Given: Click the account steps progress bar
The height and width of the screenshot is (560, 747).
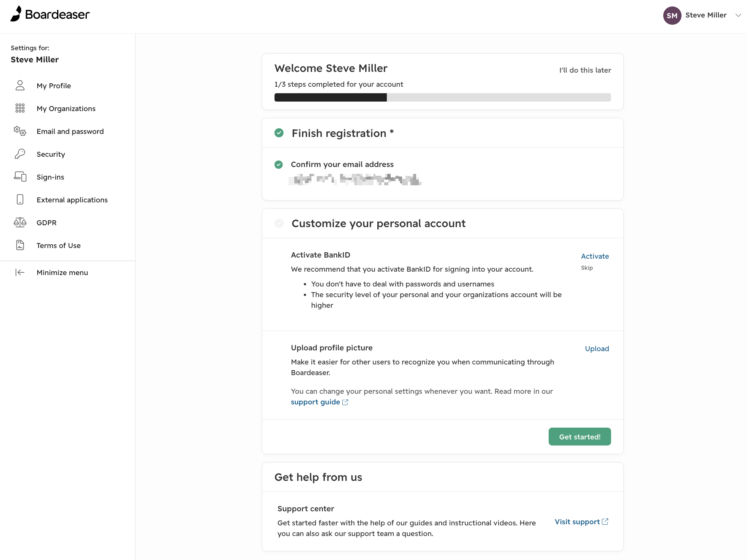Looking at the screenshot, I should point(442,97).
